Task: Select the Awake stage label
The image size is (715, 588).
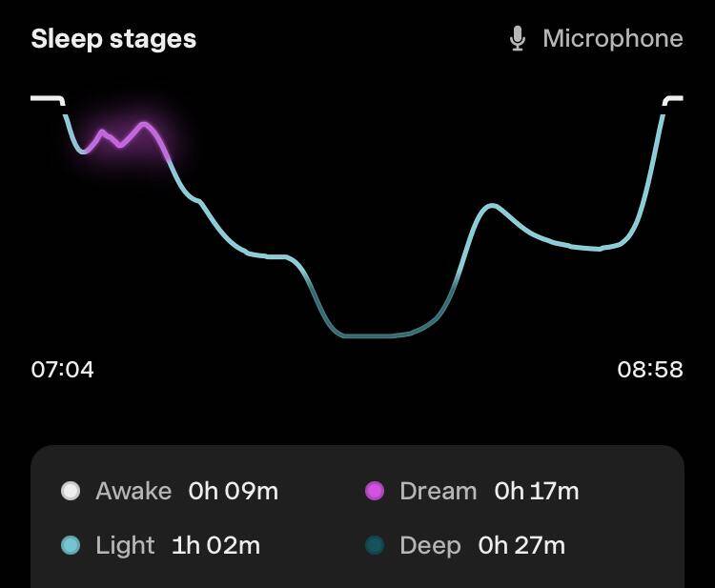Action: pos(133,491)
